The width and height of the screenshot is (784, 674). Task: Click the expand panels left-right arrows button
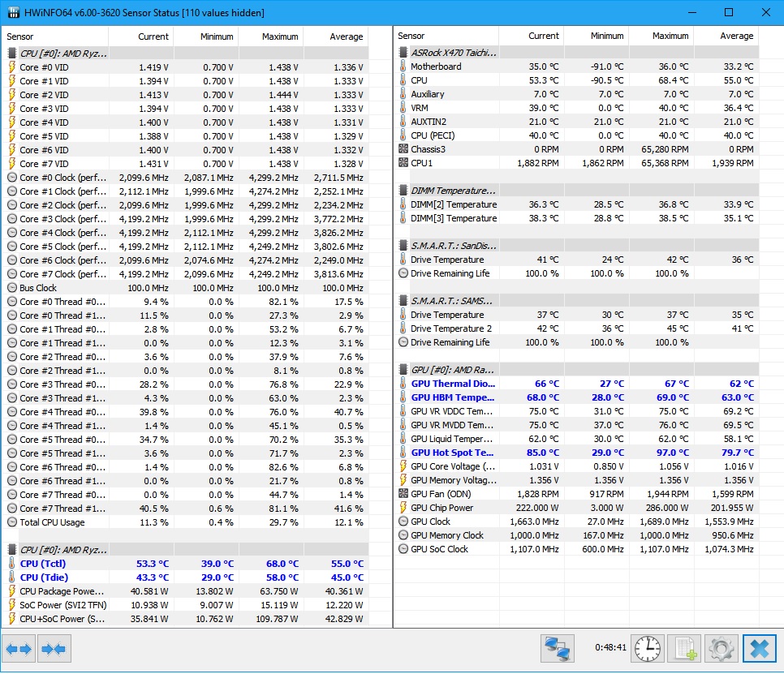click(x=19, y=649)
